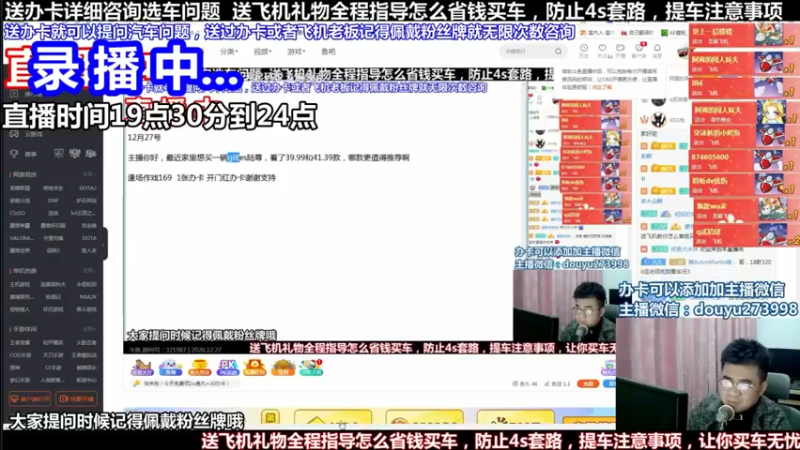Click the highlighted word in the question line
800x450 pixels.
[x=233, y=158]
